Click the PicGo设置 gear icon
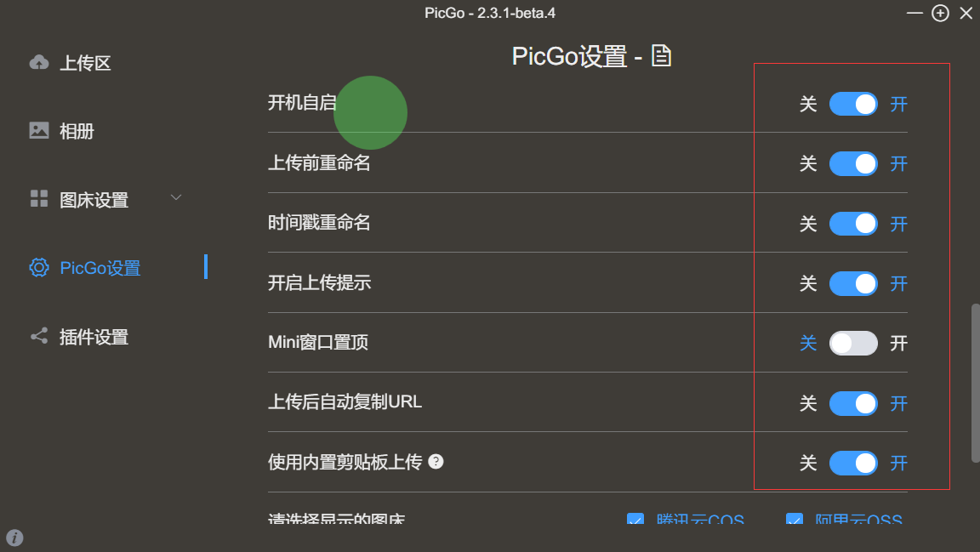Viewport: 980px width, 552px height. coord(38,267)
